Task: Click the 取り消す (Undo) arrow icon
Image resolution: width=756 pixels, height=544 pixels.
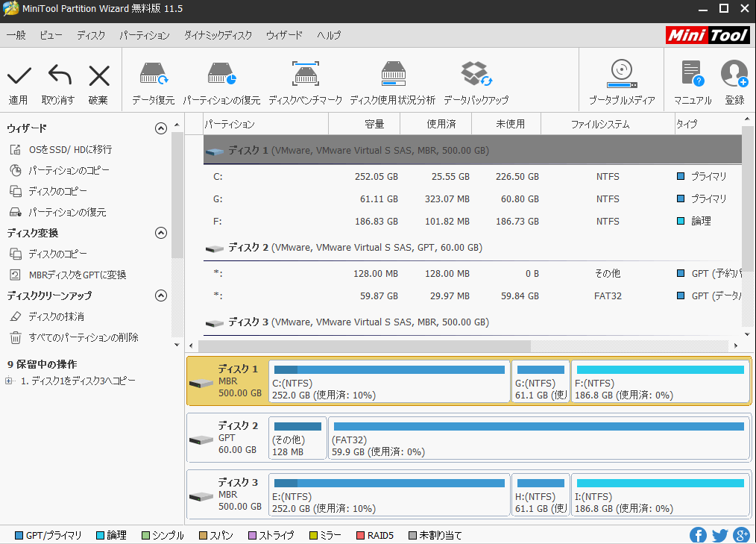Action: 59,75
